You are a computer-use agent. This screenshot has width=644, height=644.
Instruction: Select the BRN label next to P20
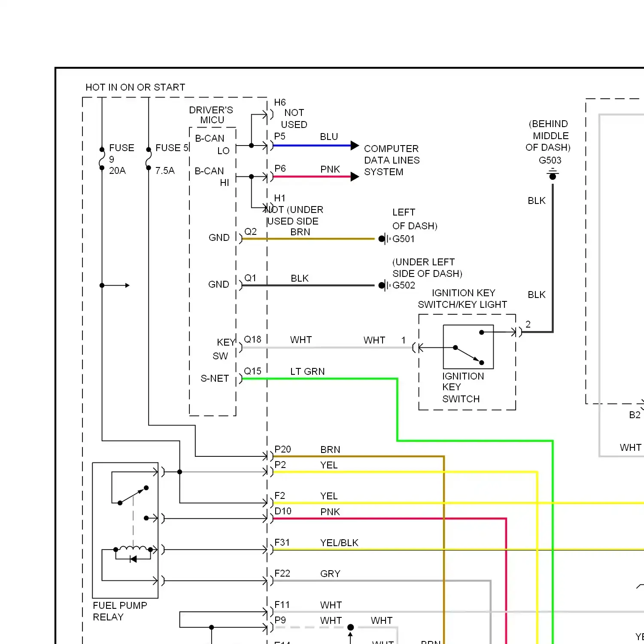pos(330,450)
